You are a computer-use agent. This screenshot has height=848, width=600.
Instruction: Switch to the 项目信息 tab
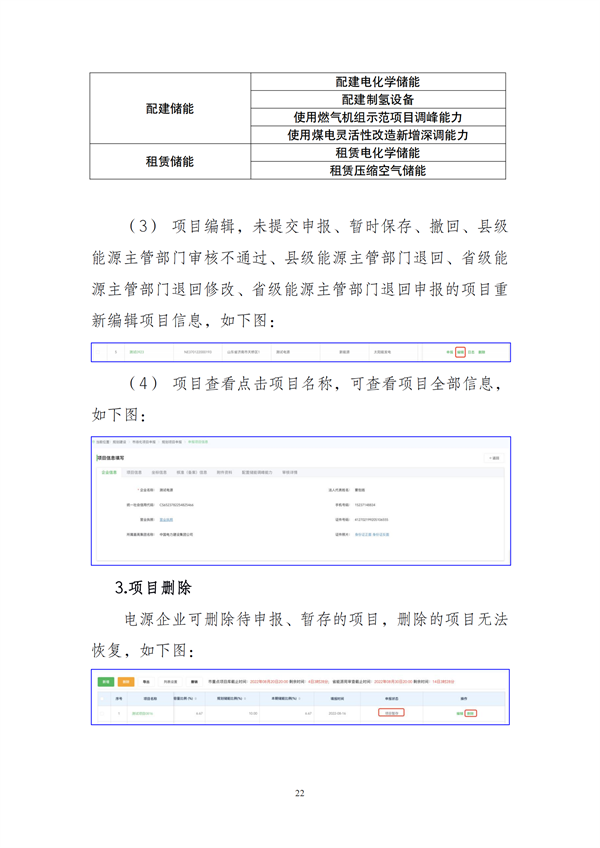pos(134,471)
